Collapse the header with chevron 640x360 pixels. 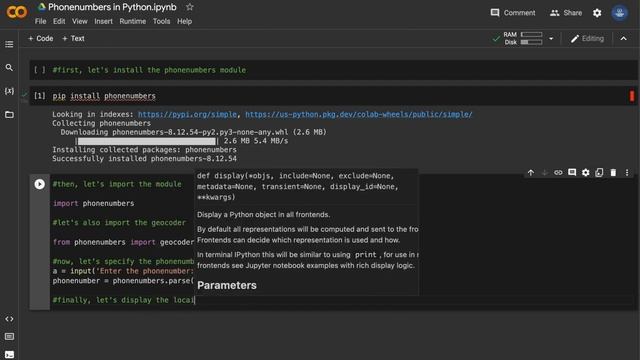tap(624, 39)
